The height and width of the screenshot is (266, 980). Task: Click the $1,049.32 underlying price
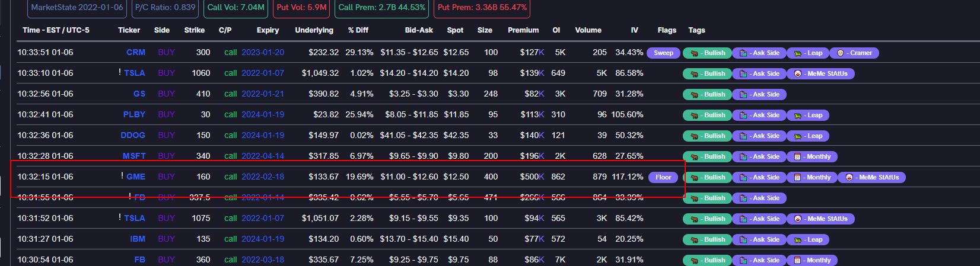click(x=320, y=73)
